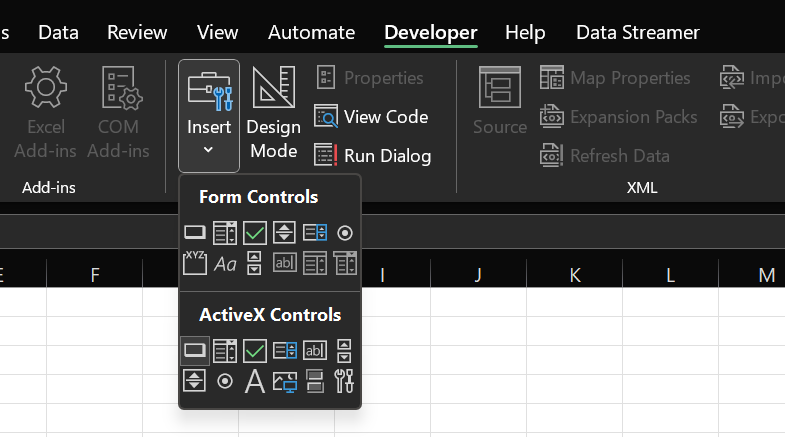Choose the Form Controls Option Button
This screenshot has height=437, width=785.
pyautogui.click(x=345, y=233)
